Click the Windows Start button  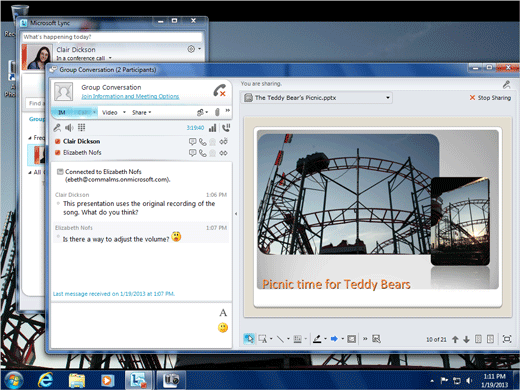point(13,380)
